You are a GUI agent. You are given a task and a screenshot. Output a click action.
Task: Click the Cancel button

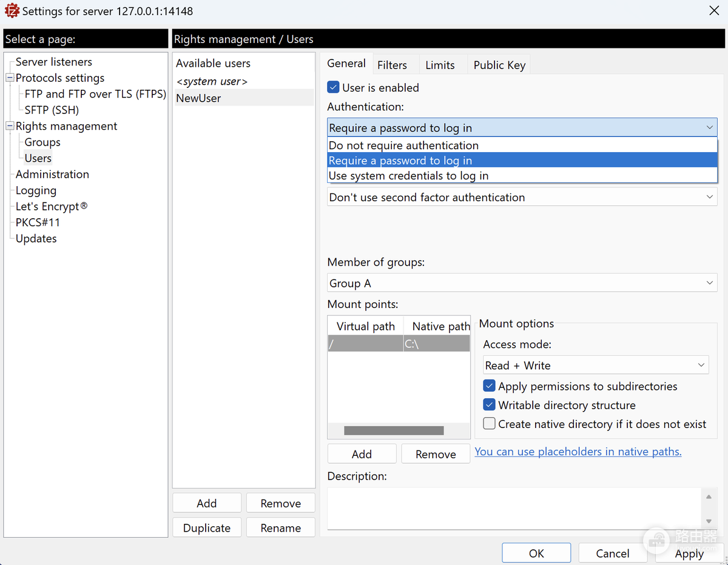click(x=613, y=553)
